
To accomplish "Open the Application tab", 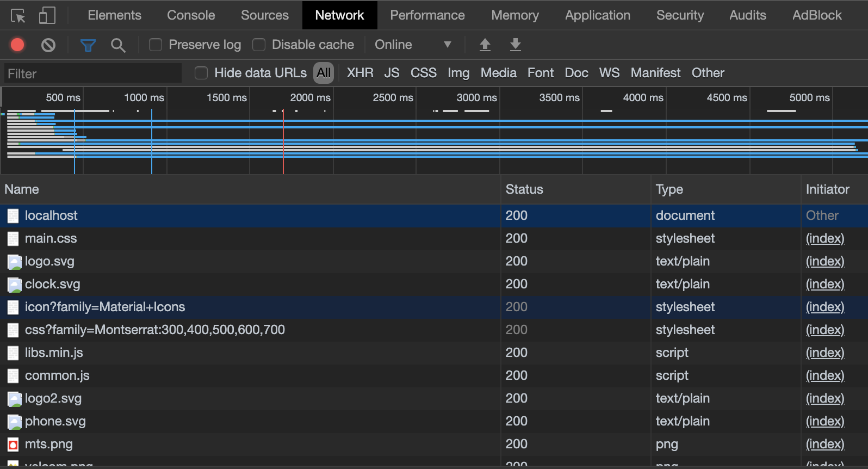I will 598,15.
